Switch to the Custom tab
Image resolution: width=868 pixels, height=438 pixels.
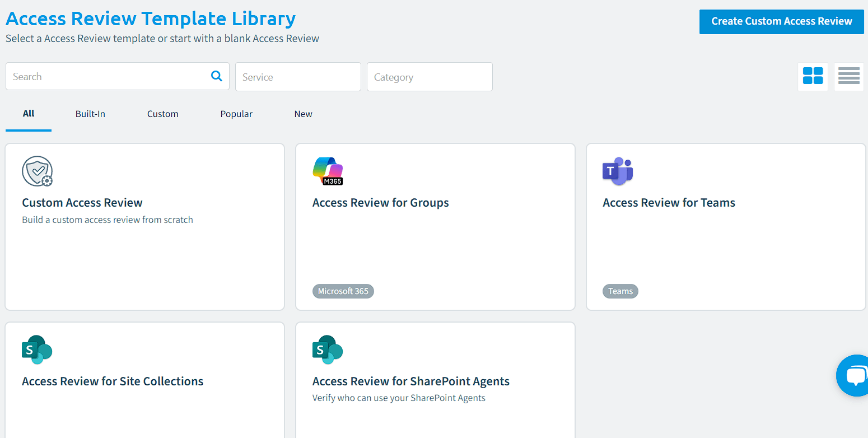click(163, 114)
